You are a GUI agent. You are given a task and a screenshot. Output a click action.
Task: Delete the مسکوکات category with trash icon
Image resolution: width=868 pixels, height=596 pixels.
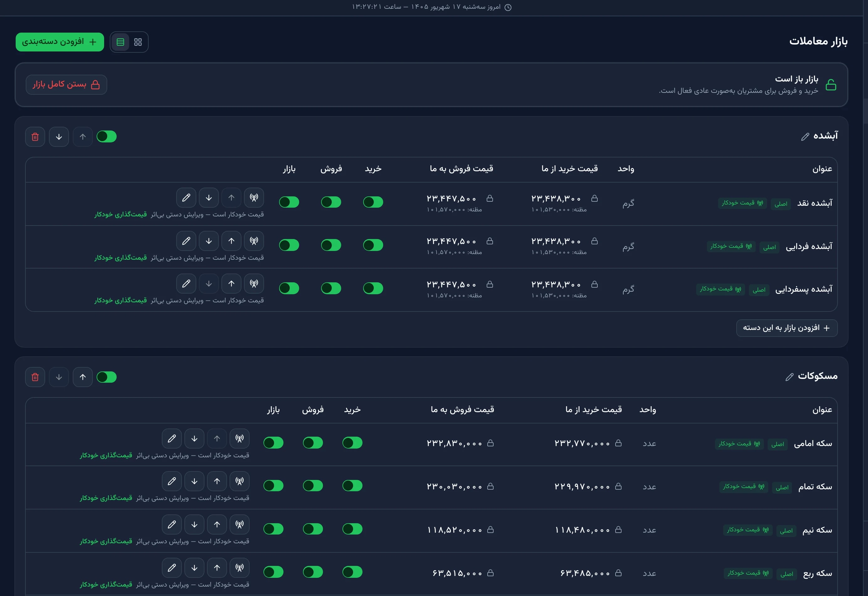tap(35, 377)
